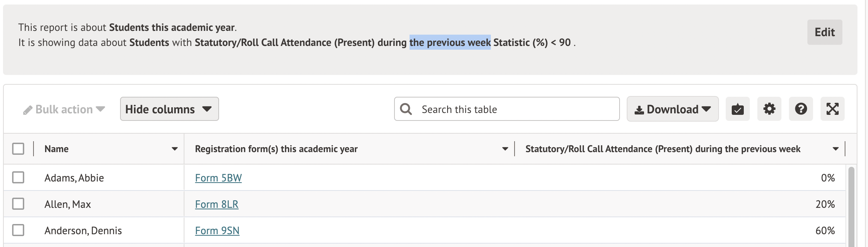
Task: Click the magnifying glass search icon
Action: point(406,109)
